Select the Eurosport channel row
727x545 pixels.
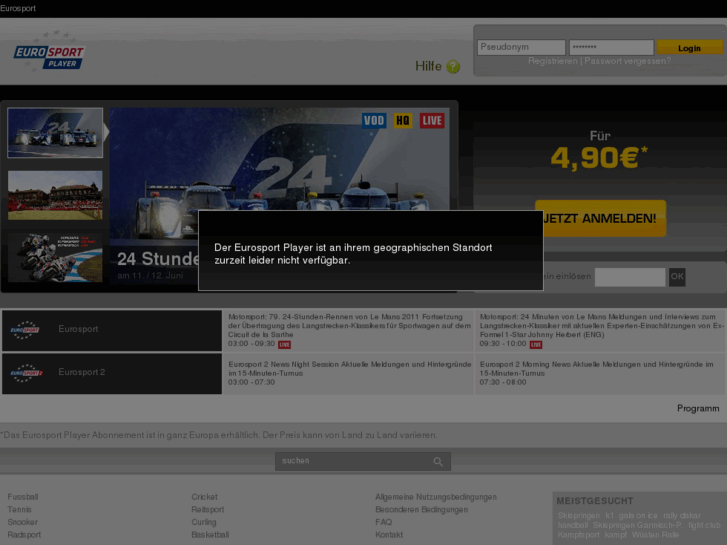[x=112, y=330]
